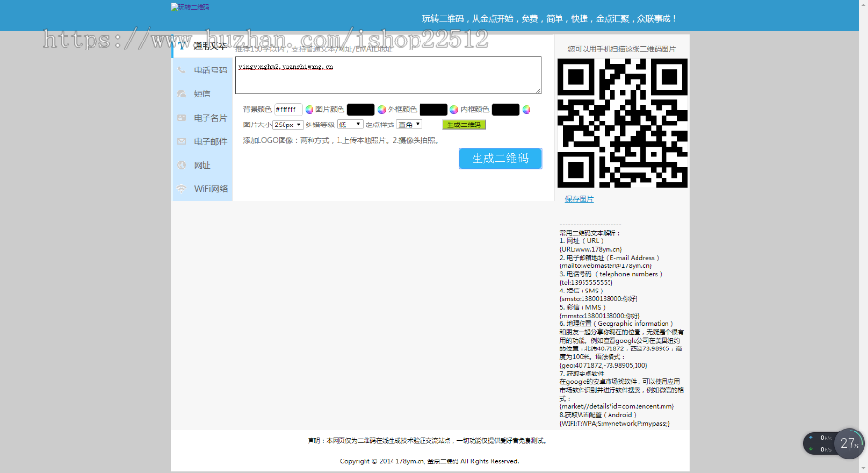
Task: Click the small green 生成二维码 button
Action: click(x=464, y=125)
